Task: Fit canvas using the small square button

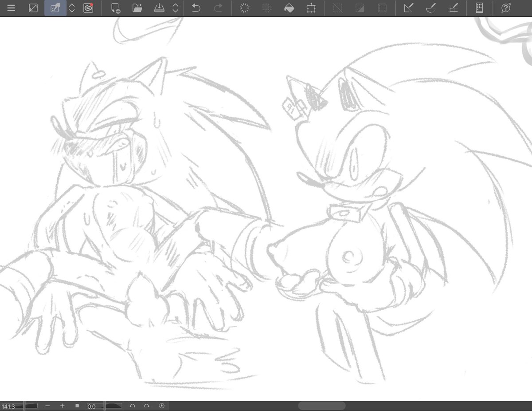Action: point(77,406)
